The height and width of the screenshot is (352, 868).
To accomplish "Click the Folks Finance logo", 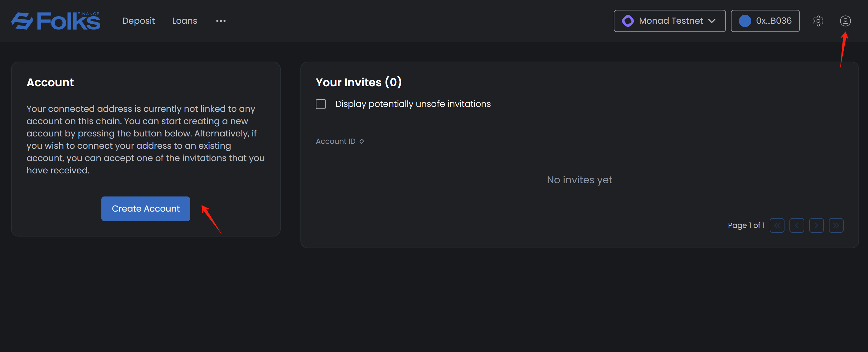I will click(55, 21).
